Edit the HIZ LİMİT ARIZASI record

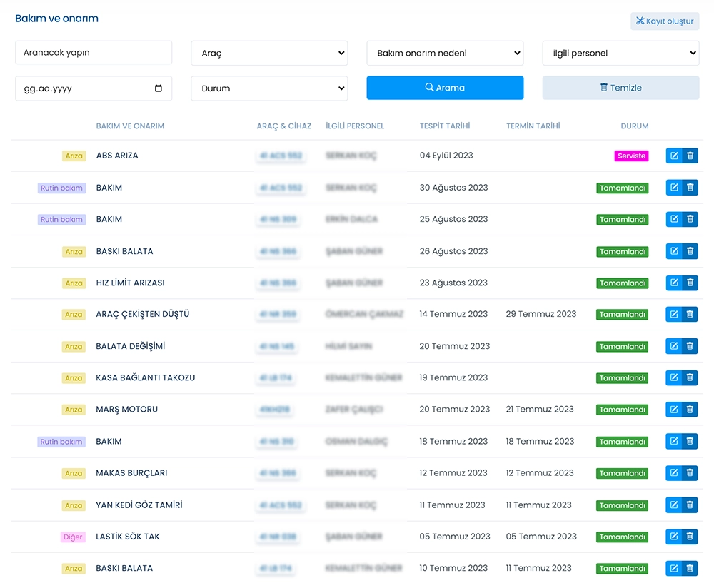coord(673,283)
